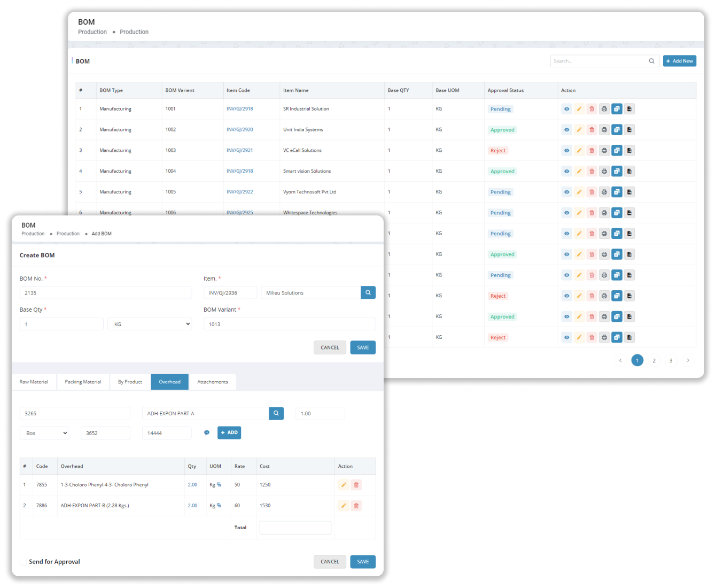Click comment bubble icon beside ADD button

pos(207,433)
